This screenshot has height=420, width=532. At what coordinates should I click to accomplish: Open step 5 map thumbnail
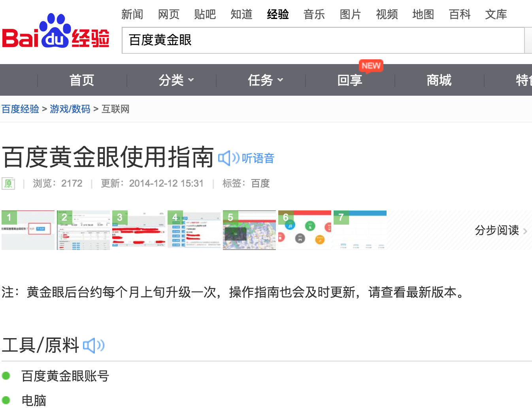tap(249, 230)
